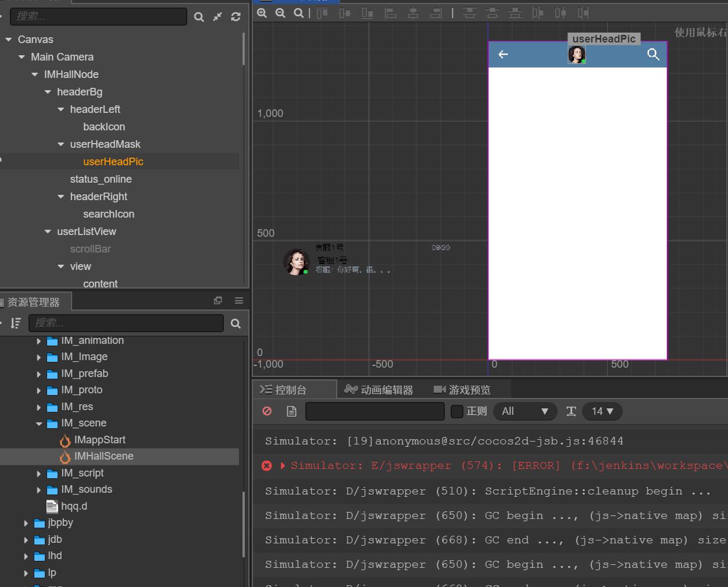This screenshot has width=728, height=587.
Task: Select the IMappStart scene asset
Action: [x=99, y=440]
